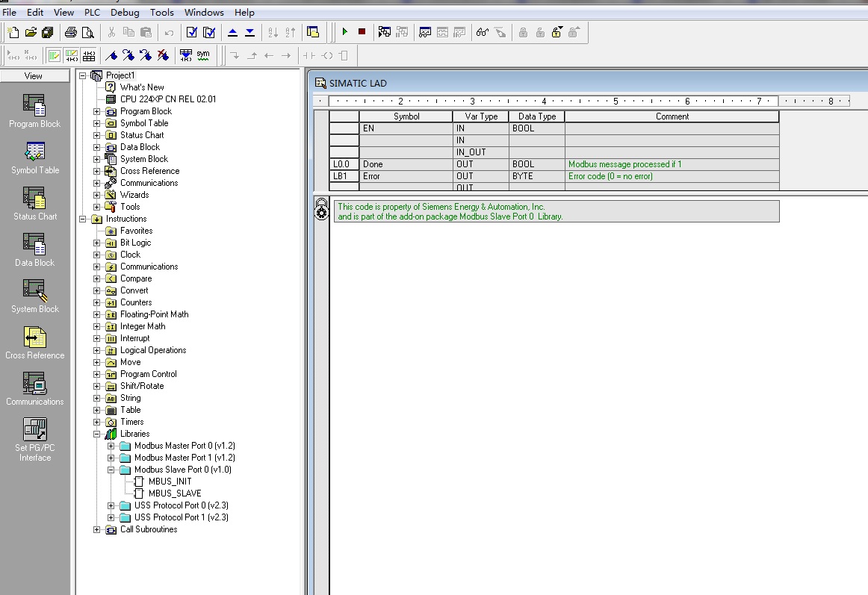Click the Upload from PLC arrow icon

[x=233, y=33]
